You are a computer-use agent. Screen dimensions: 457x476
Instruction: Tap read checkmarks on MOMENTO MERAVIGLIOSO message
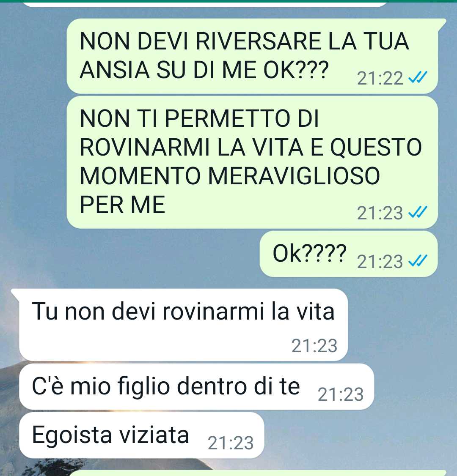click(418, 213)
